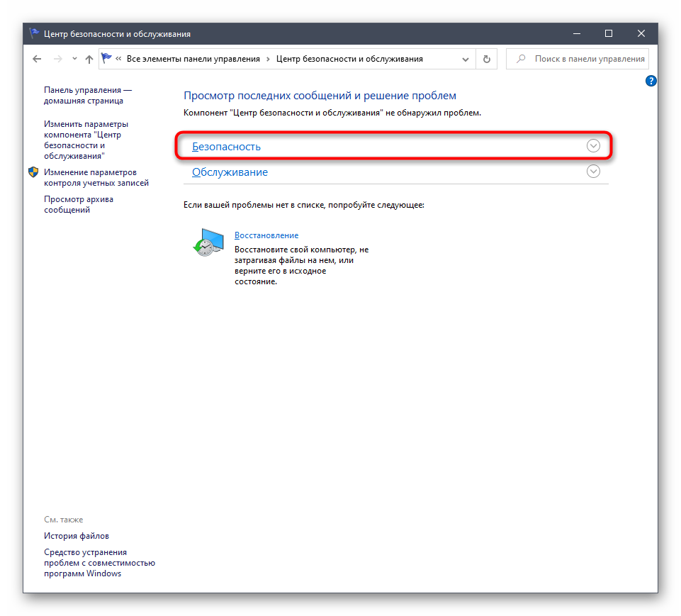Open recent locations dropdown arrow

(x=73, y=60)
